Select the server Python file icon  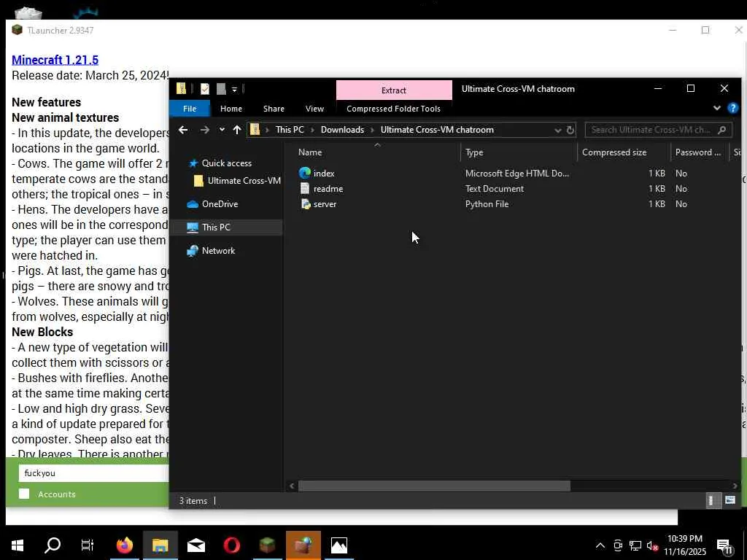click(305, 204)
